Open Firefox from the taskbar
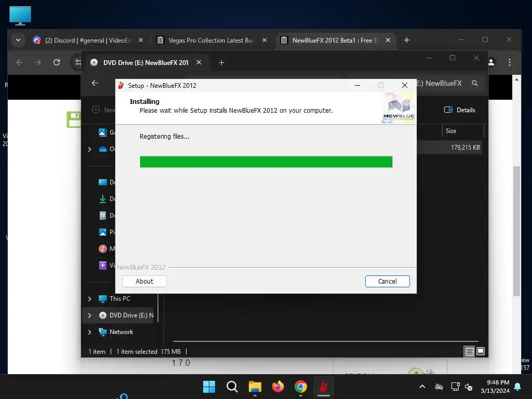532x399 pixels. 278,387
